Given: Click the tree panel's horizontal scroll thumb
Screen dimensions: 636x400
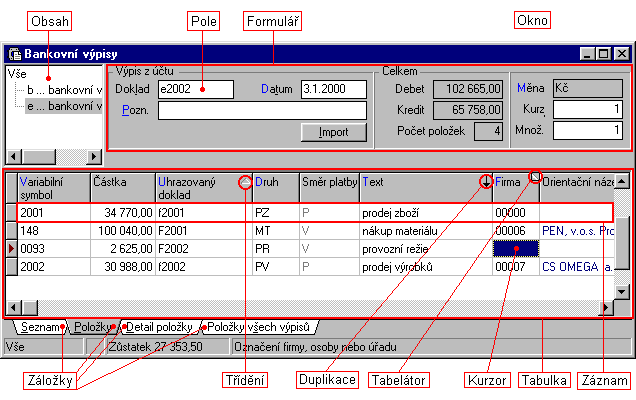Looking at the screenshot, I should tap(39, 156).
